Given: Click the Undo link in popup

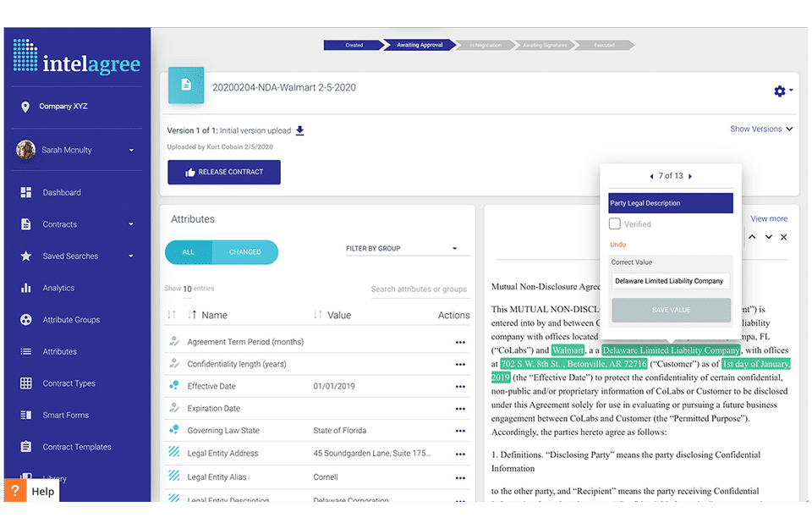Looking at the screenshot, I should click(x=617, y=245).
